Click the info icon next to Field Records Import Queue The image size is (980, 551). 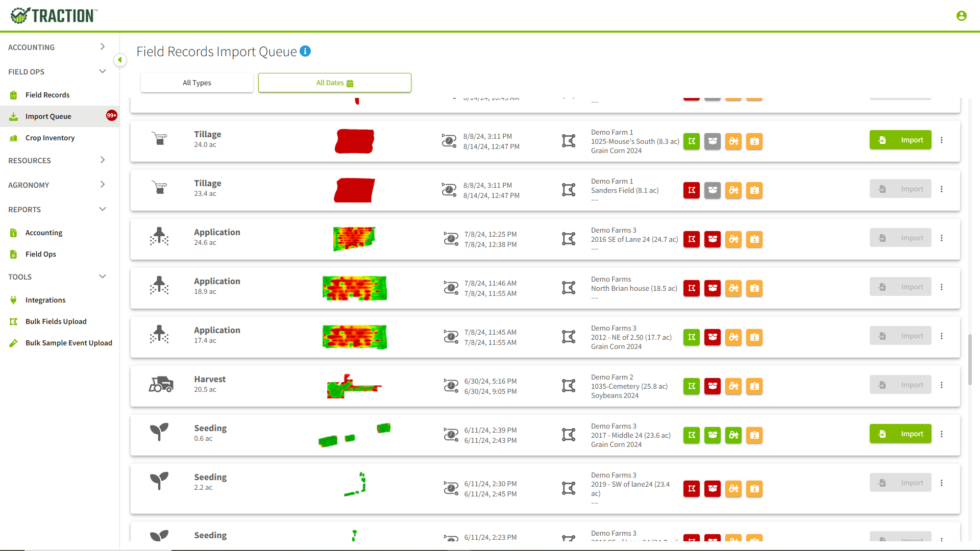coord(305,51)
